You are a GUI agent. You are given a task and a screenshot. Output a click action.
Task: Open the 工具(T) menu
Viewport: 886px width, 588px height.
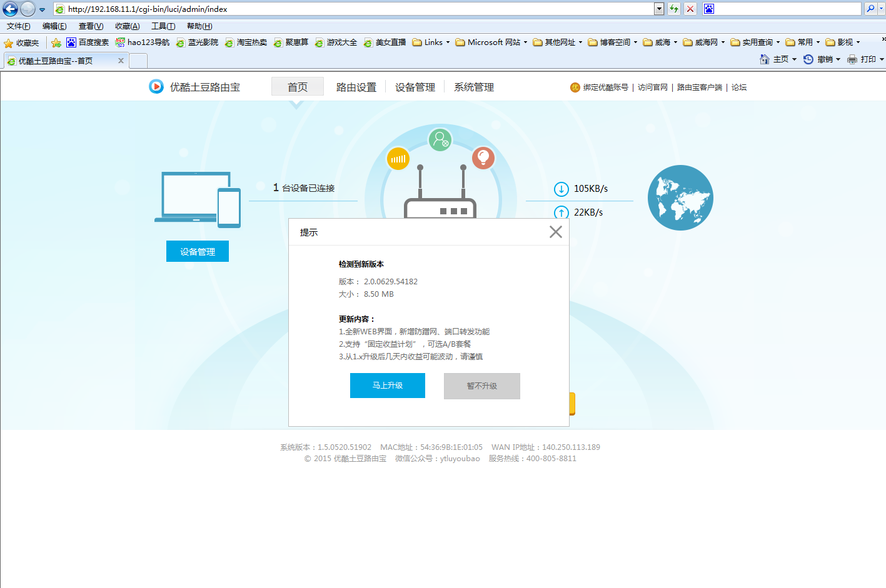pos(163,26)
